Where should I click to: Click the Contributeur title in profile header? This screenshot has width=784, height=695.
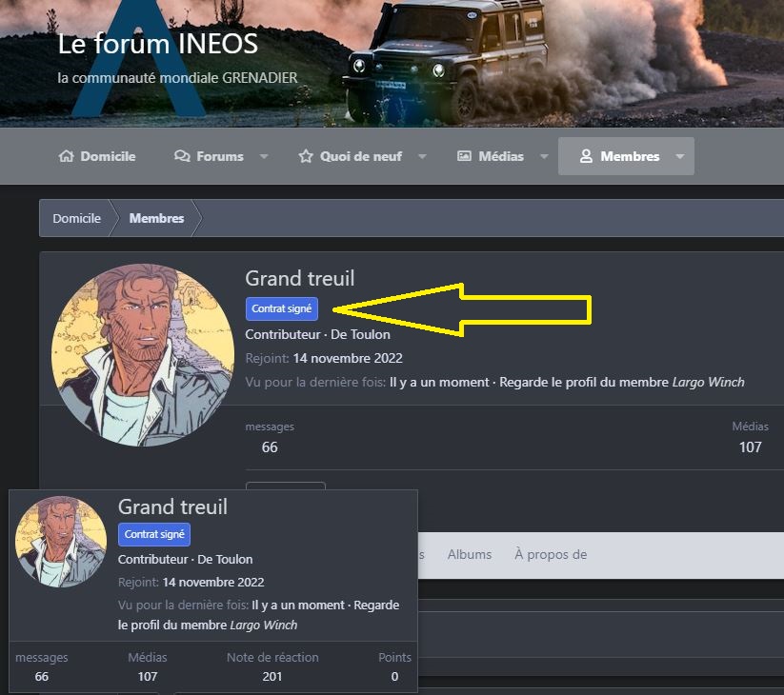tap(283, 334)
